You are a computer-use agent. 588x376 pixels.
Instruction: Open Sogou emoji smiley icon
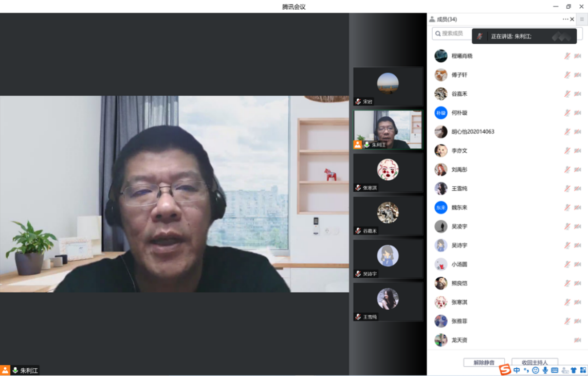tap(536, 370)
